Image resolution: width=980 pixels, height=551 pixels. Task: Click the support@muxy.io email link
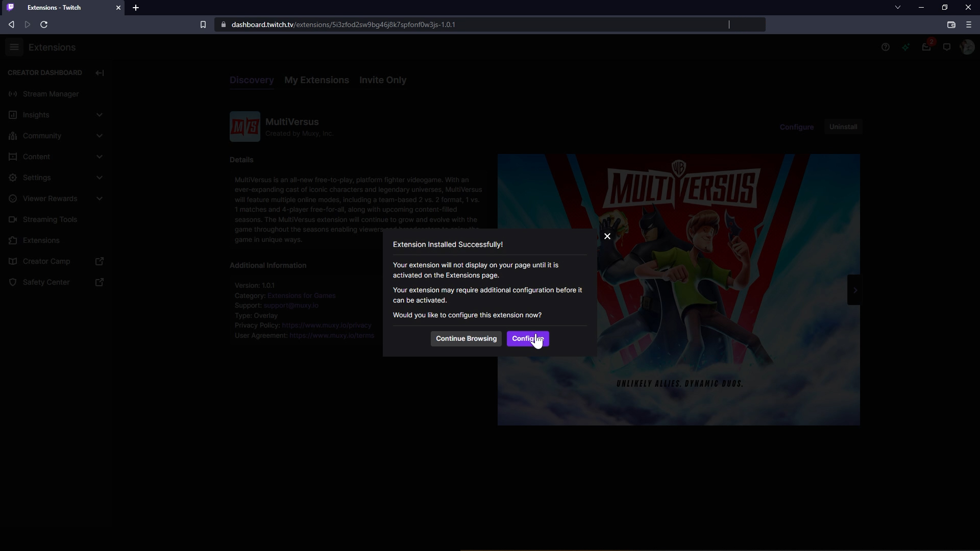click(x=291, y=306)
